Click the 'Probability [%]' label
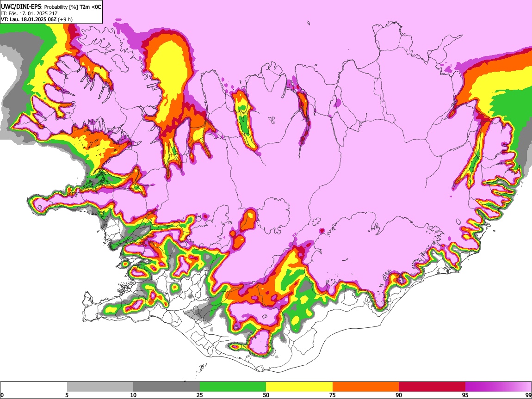Image resolution: width=532 pixels, height=399 pixels. click(62, 7)
